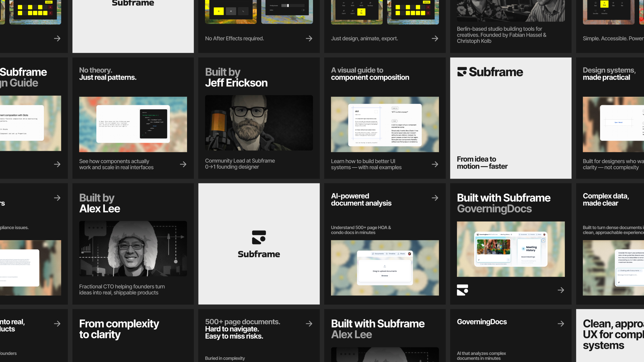Click the paperclip attach icon in the GoverningDocs thumbnail
The width and height of the screenshot is (644, 362).
[479, 260]
